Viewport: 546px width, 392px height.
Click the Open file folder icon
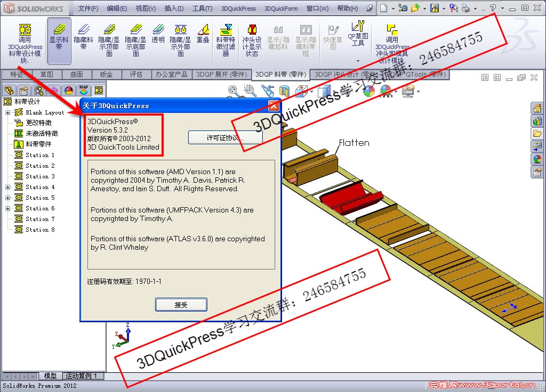click(x=415, y=8)
